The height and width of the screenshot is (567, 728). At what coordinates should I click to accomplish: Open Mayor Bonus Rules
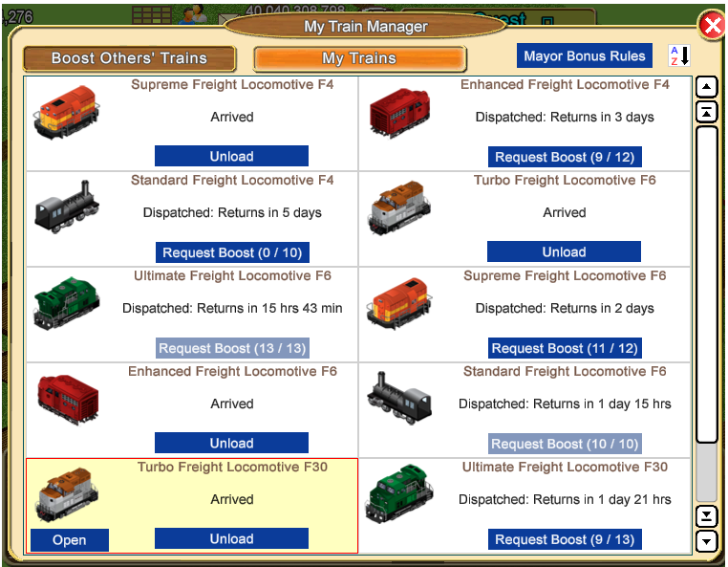585,55
